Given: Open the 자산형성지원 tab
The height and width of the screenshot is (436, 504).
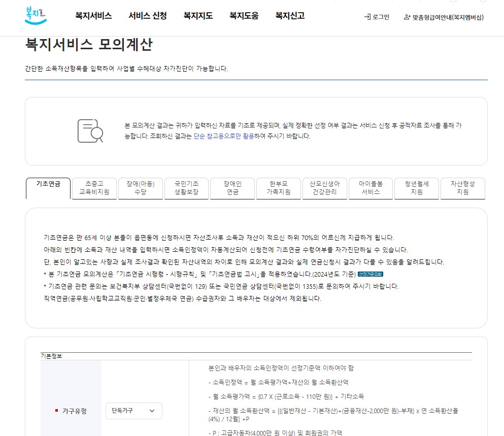Looking at the screenshot, I should point(462,188).
